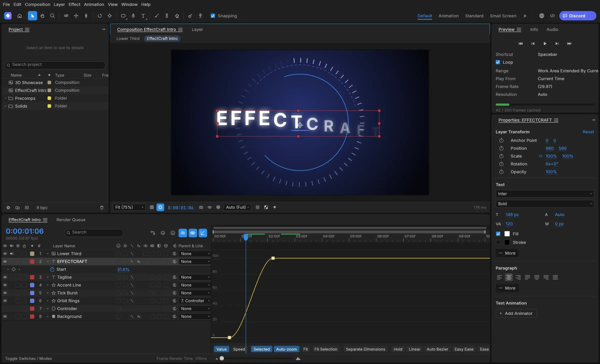Switch to the Render Queue tab

(71, 220)
